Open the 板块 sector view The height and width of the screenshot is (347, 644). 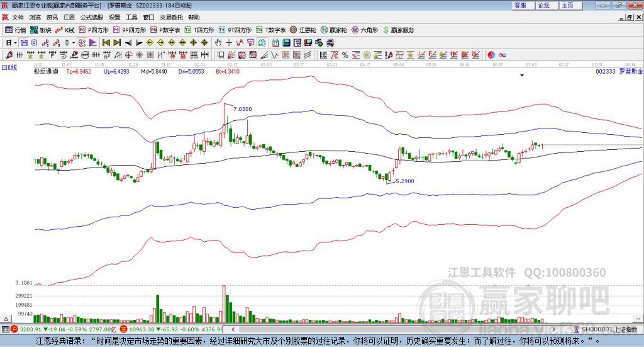click(41, 30)
